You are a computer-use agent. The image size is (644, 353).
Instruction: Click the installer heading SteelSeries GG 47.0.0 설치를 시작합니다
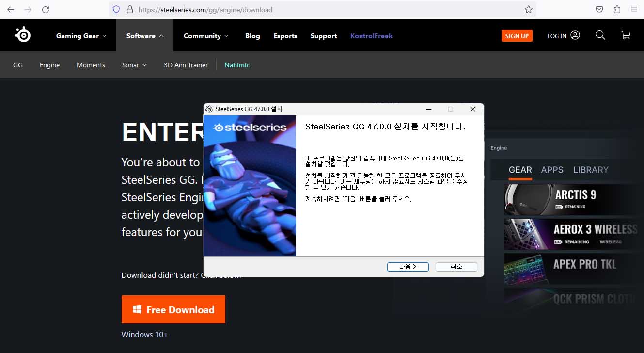tap(385, 127)
